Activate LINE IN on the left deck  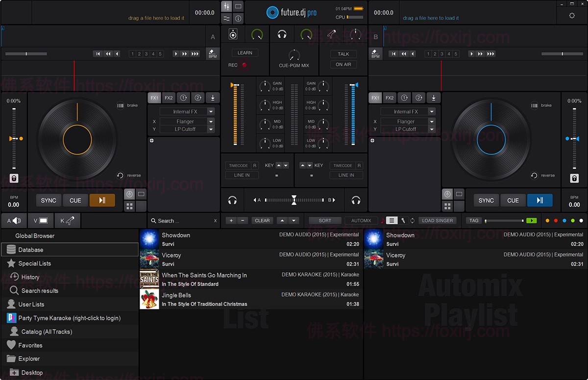(242, 175)
